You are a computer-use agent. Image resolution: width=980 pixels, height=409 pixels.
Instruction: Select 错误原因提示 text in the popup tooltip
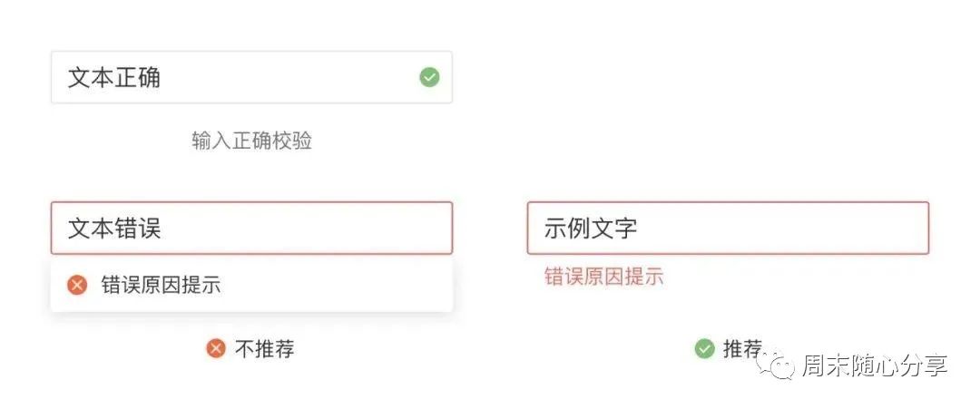[161, 285]
